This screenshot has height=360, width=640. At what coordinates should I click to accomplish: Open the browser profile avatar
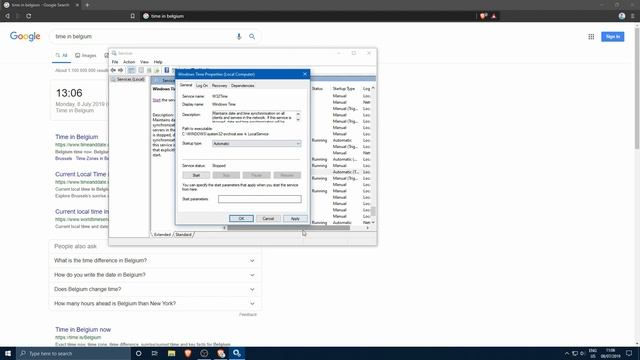point(622,16)
